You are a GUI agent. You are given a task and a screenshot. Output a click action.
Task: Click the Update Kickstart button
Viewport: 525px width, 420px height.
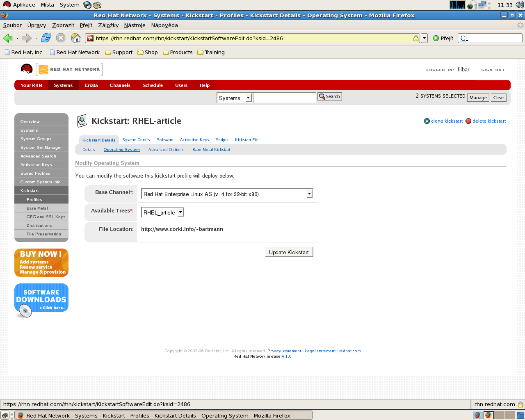[x=289, y=252]
